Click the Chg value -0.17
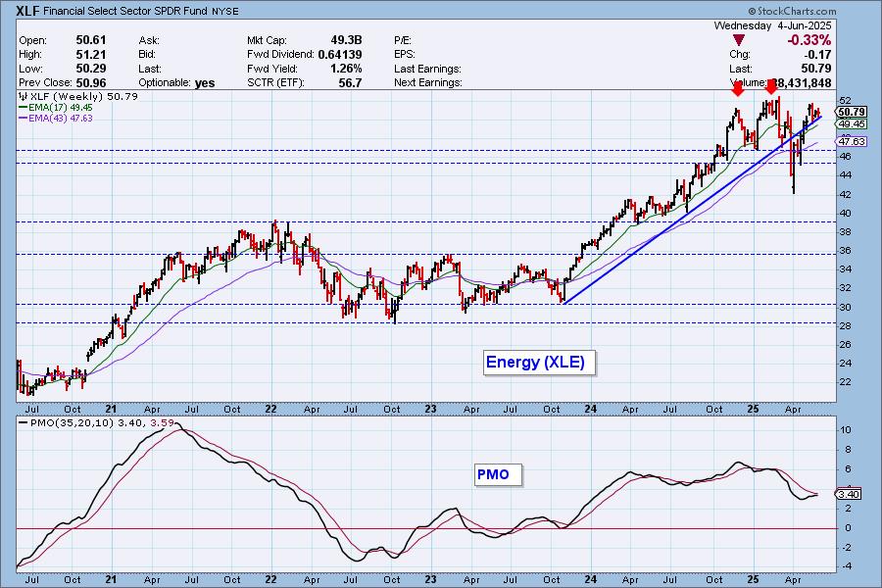Image resolution: width=882 pixels, height=588 pixels. coord(816,55)
